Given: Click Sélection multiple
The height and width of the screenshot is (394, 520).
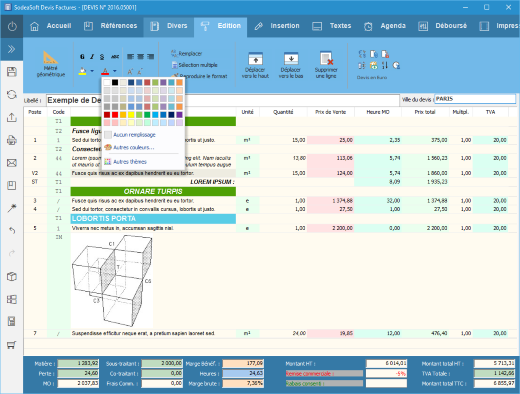Looking at the screenshot, I should pos(194,65).
